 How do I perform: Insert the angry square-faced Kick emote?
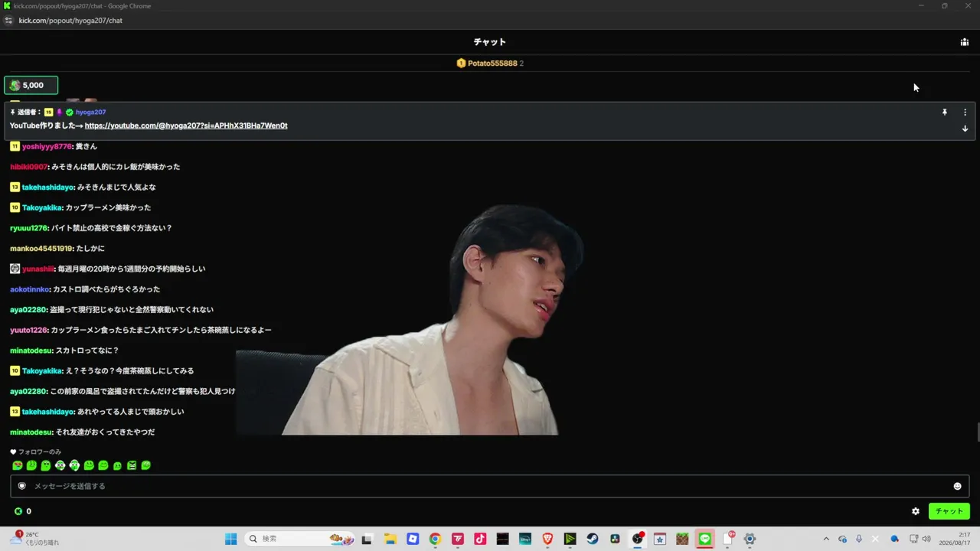132,465
